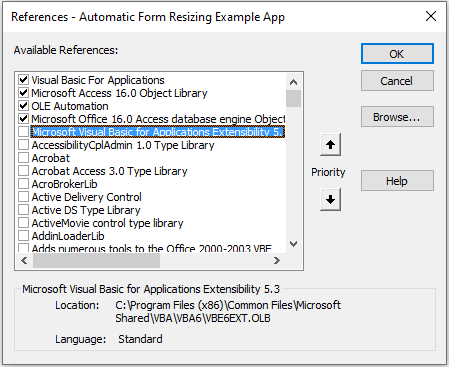Uncheck Visual Basic For Applications reference
Image resolution: width=449 pixels, height=367 pixels.
[x=23, y=80]
